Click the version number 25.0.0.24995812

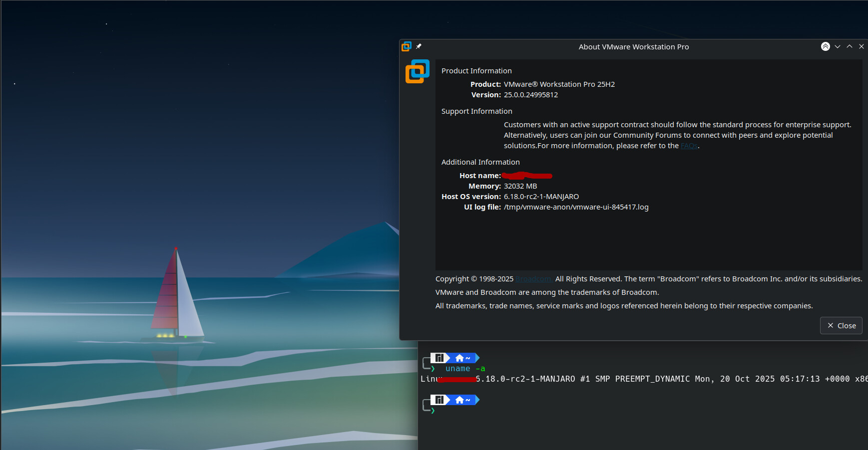[x=530, y=95]
